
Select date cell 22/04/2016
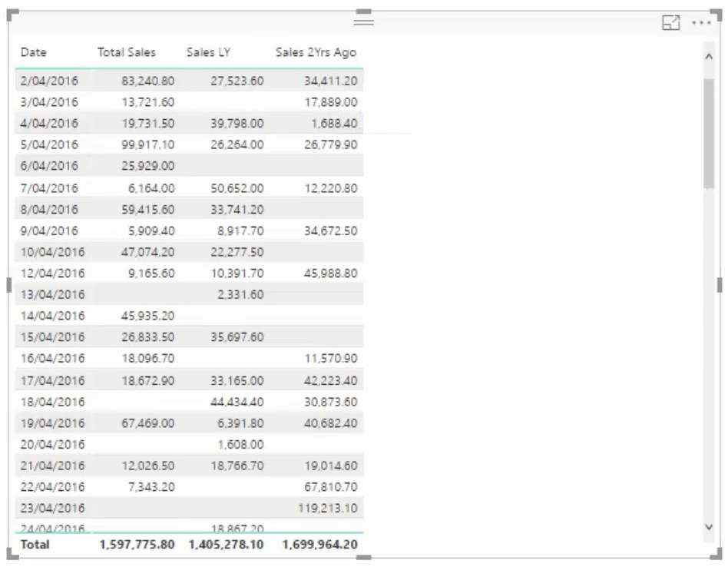click(x=52, y=489)
